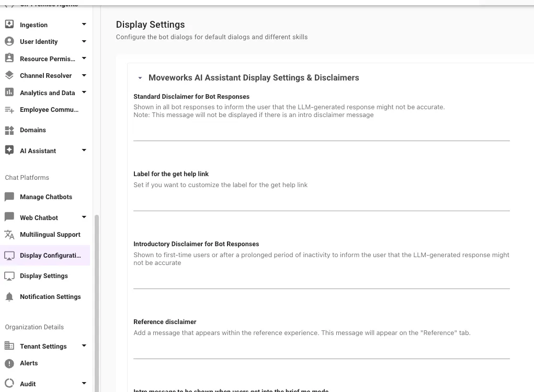534x392 pixels.
Task: Click the Notification Settings bell icon
Action: pos(9,297)
